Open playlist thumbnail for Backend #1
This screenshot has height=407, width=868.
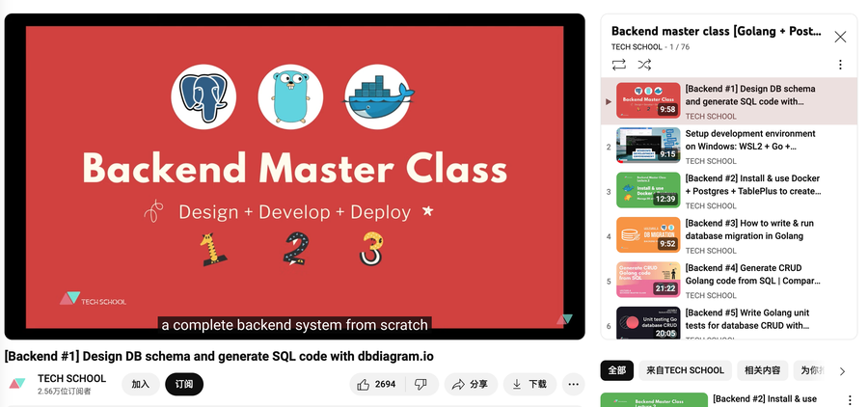[x=648, y=100]
